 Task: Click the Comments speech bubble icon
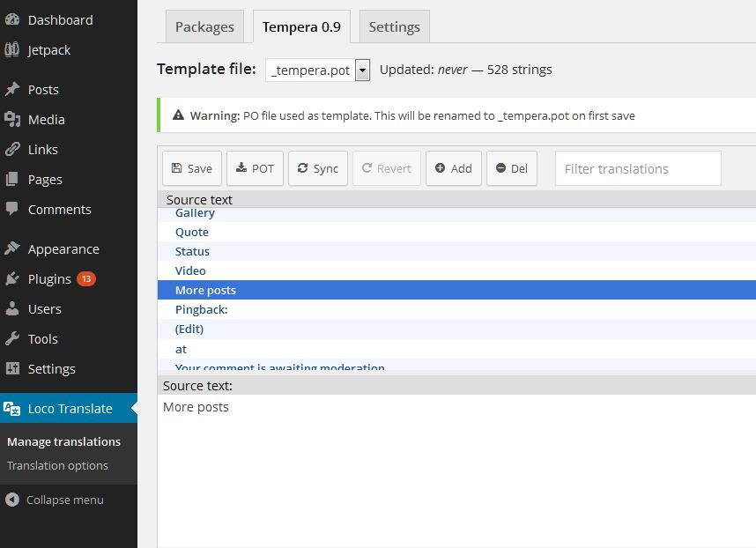tap(12, 209)
